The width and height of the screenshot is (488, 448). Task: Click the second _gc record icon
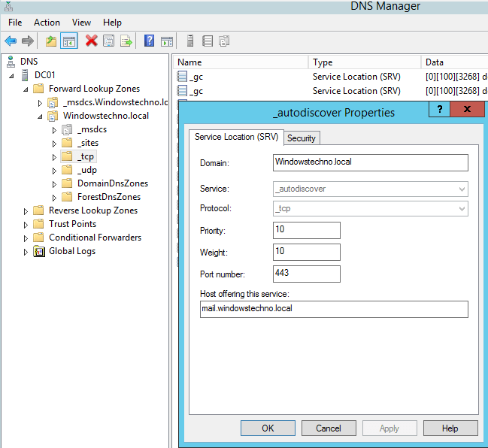tap(182, 91)
